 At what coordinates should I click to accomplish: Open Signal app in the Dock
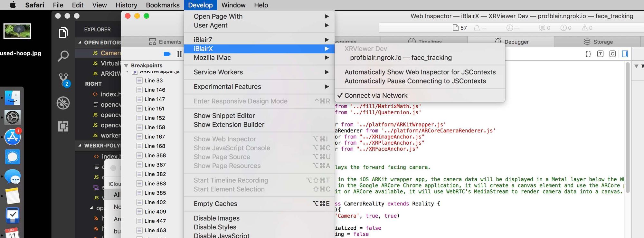pos(13,157)
